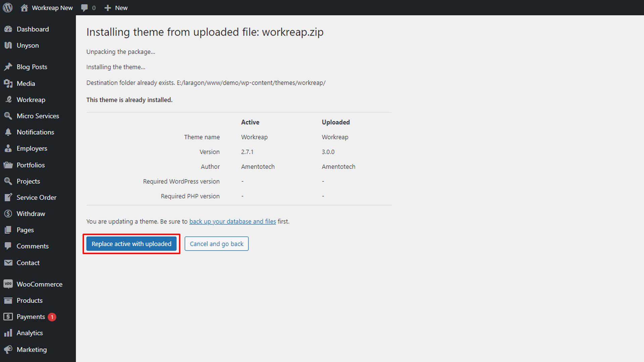This screenshot has width=644, height=362.
Task: Click the Media library icon
Action: tap(8, 83)
